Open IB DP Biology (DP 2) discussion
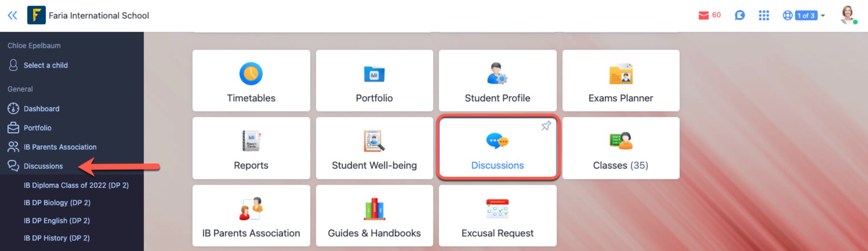This screenshot has height=251, width=868. [57, 202]
